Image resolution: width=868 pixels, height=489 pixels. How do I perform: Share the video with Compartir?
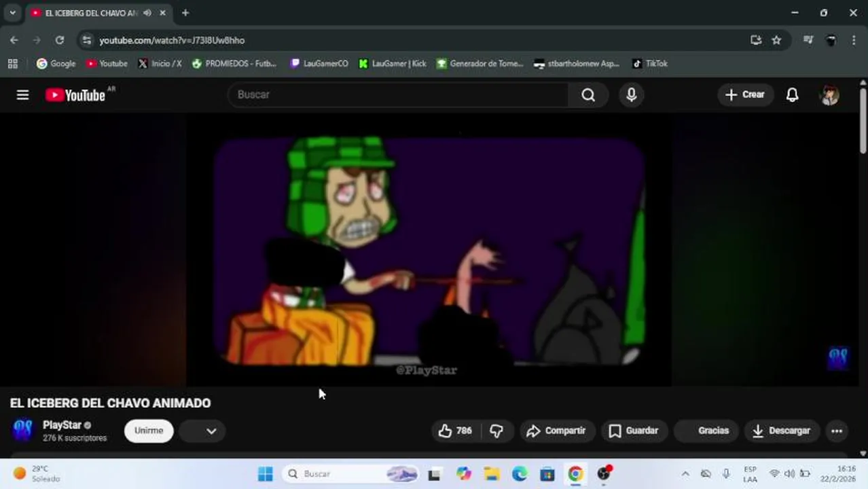(x=556, y=431)
